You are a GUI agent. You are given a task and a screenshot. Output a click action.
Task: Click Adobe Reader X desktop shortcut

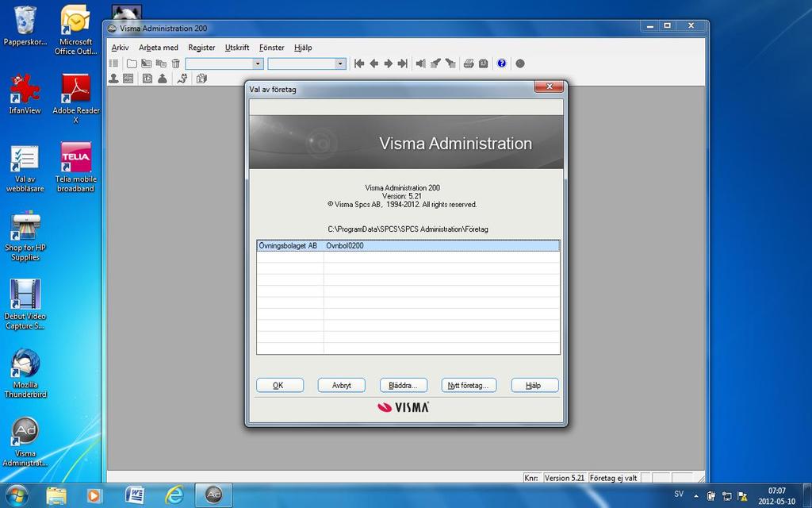coord(75,98)
